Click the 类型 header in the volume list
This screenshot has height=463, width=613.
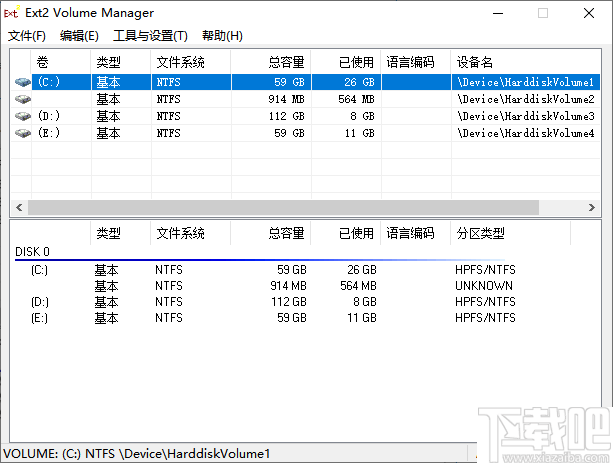click(120, 62)
